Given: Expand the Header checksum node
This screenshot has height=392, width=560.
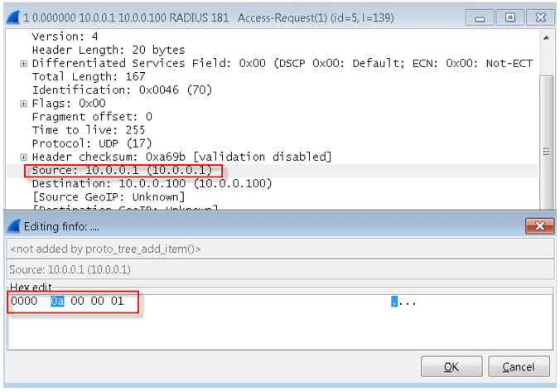Looking at the screenshot, I should point(24,157).
